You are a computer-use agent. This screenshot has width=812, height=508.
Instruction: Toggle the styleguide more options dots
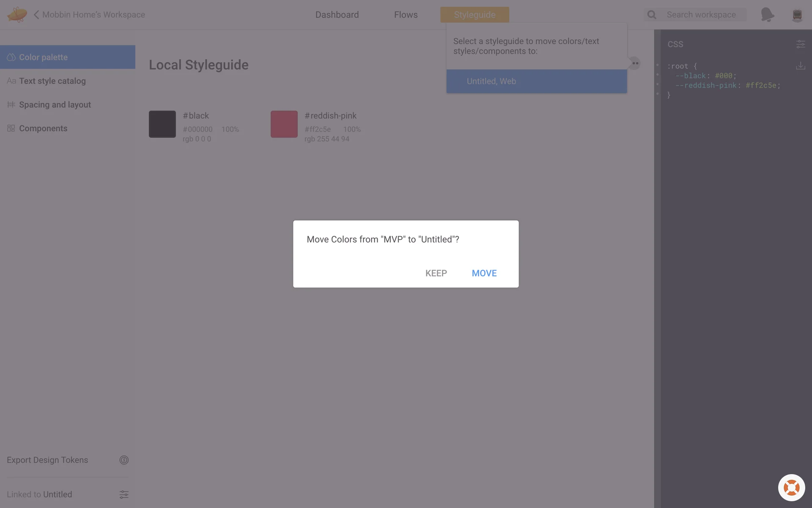pos(635,63)
